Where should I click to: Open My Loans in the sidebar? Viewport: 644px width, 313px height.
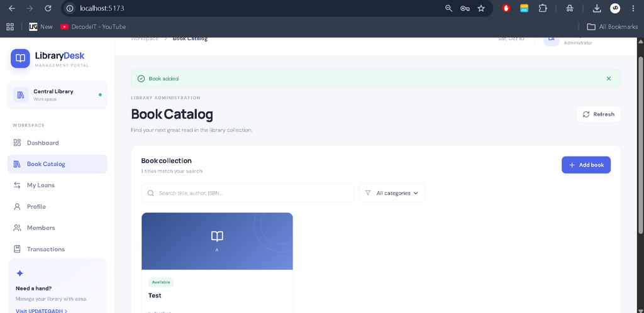[x=57, y=185]
